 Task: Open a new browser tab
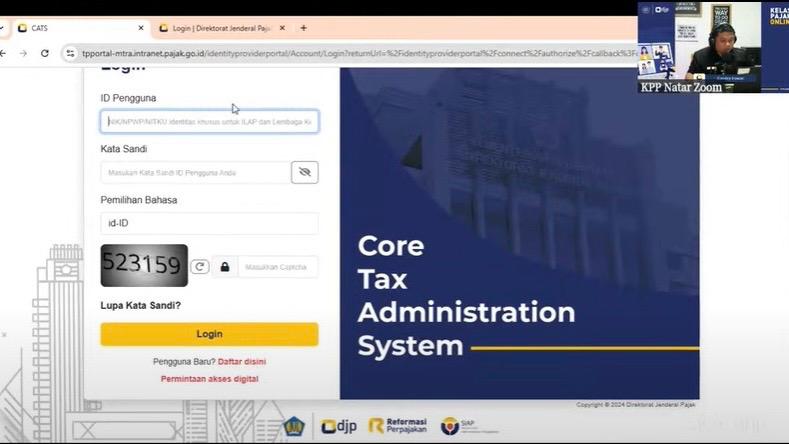pyautogui.click(x=304, y=28)
